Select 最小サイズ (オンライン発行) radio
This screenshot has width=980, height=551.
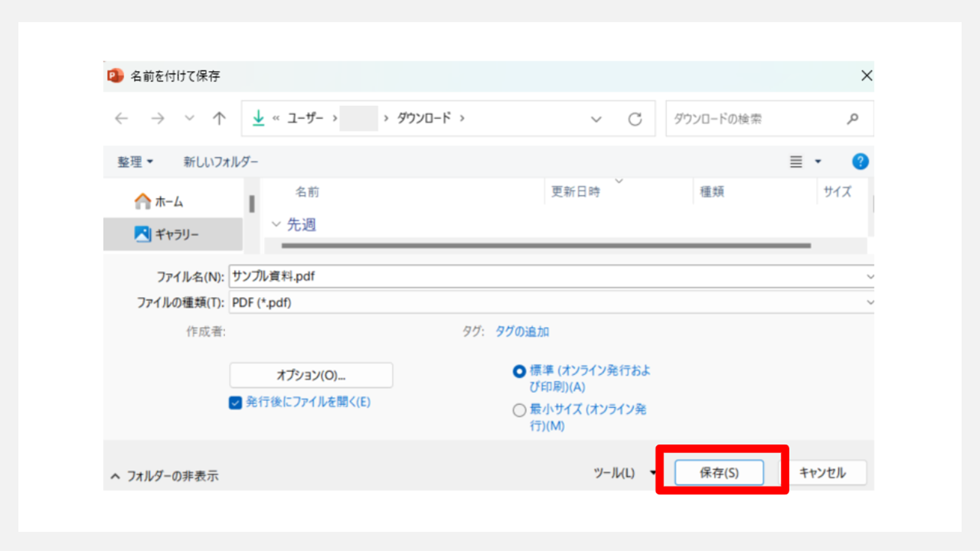tap(520, 410)
